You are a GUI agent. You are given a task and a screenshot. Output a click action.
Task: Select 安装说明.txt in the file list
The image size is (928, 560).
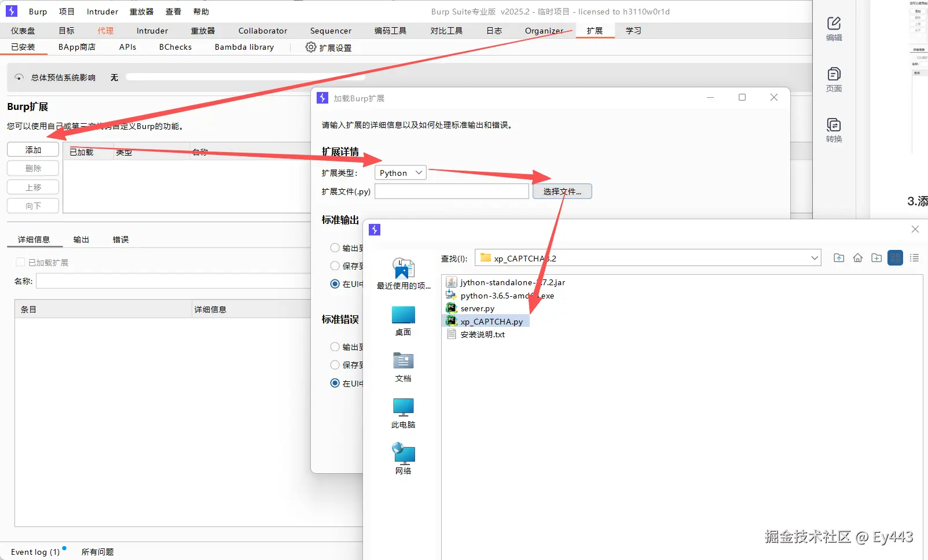coord(482,334)
